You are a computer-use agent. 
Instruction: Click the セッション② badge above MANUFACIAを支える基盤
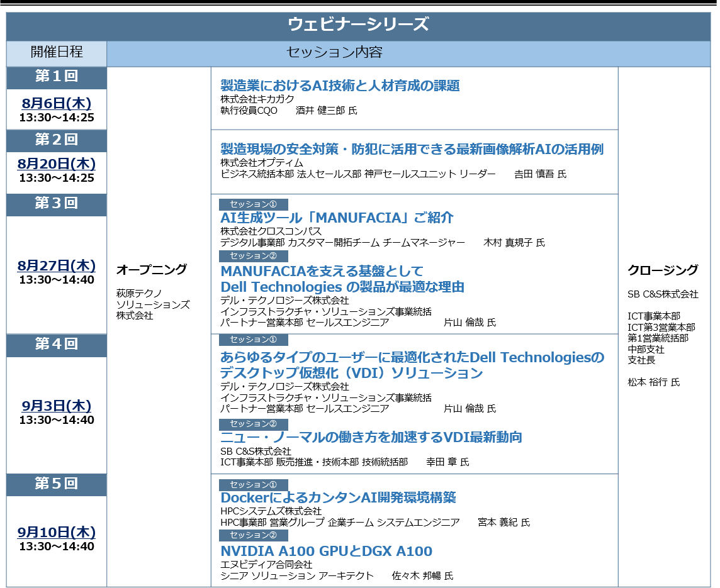[x=254, y=256]
